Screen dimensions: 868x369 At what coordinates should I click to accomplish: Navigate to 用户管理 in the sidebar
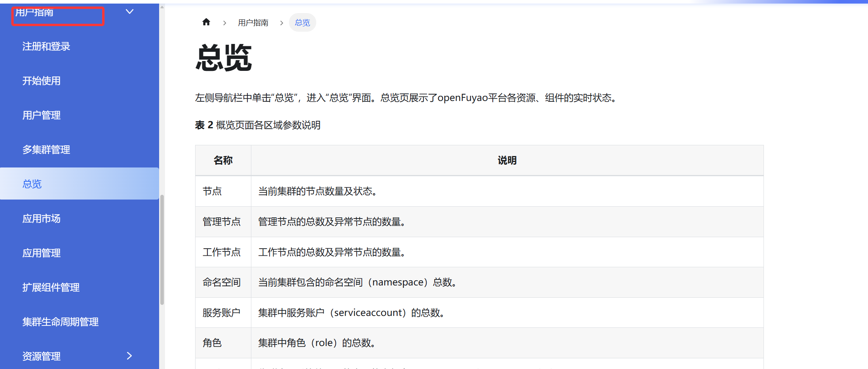coord(42,115)
